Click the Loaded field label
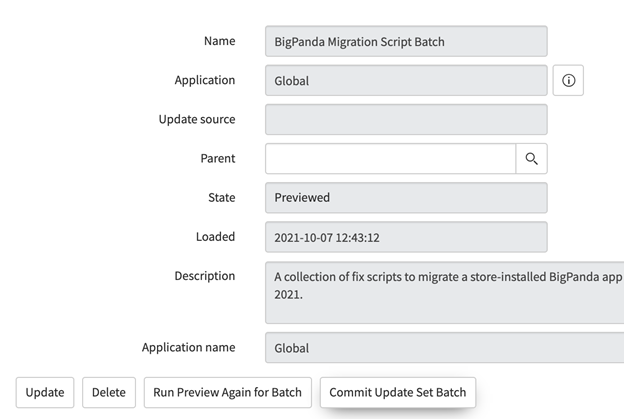The image size is (624, 419). pyautogui.click(x=215, y=236)
